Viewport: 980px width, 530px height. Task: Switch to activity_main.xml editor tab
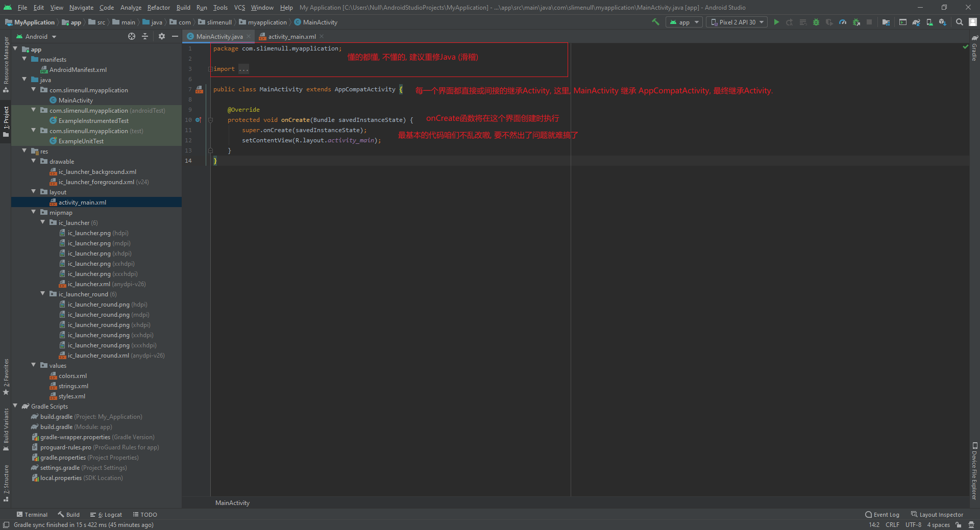(292, 36)
